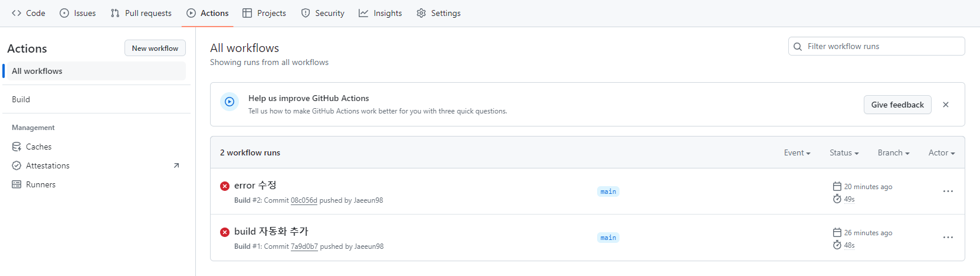The width and height of the screenshot is (980, 276).
Task: Open the three-dot menu for the 'error 수정' run
Action: 948,191
